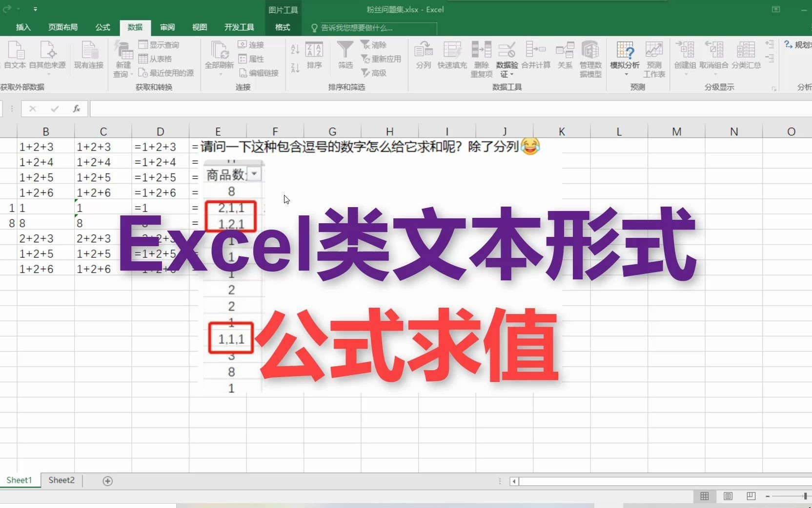Click Show Detail icon in Outline group
The height and width of the screenshot is (508, 812).
tap(770, 44)
